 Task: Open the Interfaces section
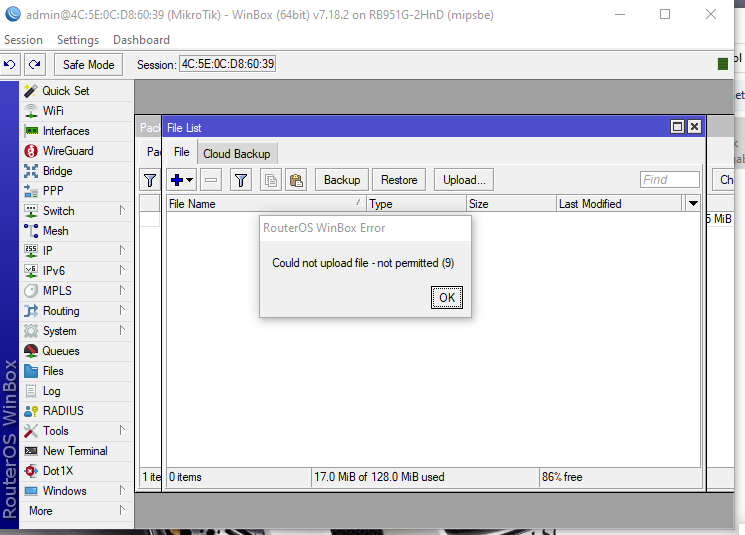pos(76,131)
